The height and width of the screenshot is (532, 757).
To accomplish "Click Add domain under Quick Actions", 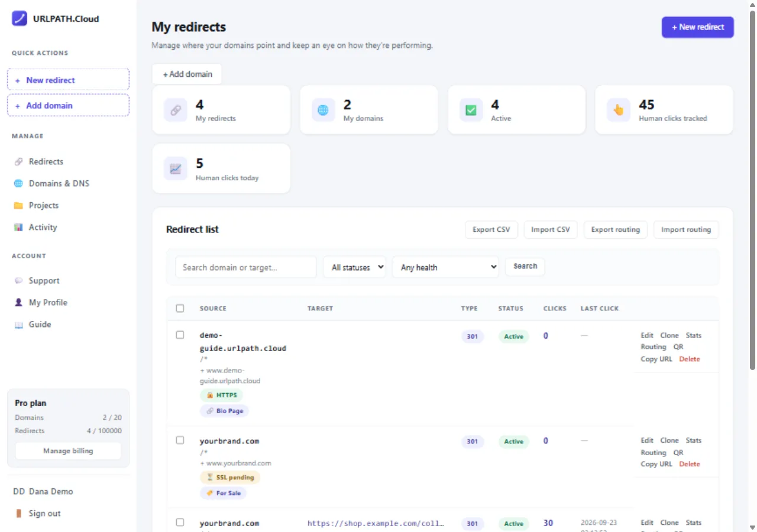I will point(68,105).
